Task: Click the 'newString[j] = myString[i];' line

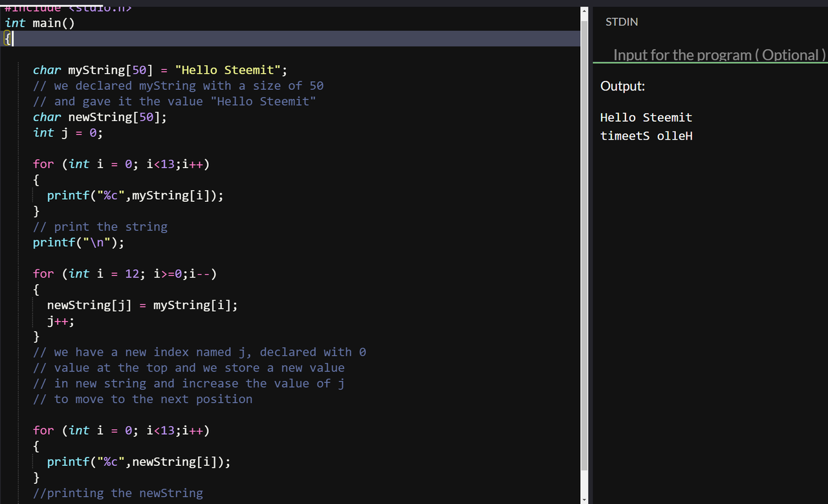Action: pos(142,305)
